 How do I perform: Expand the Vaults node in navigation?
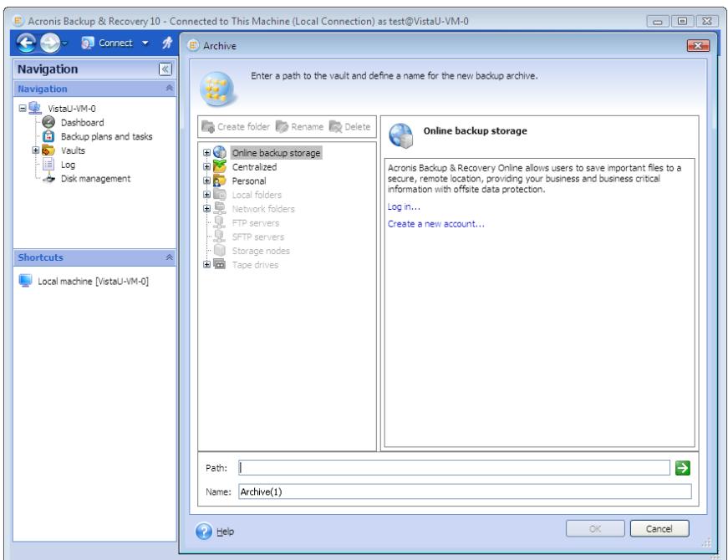pos(35,150)
